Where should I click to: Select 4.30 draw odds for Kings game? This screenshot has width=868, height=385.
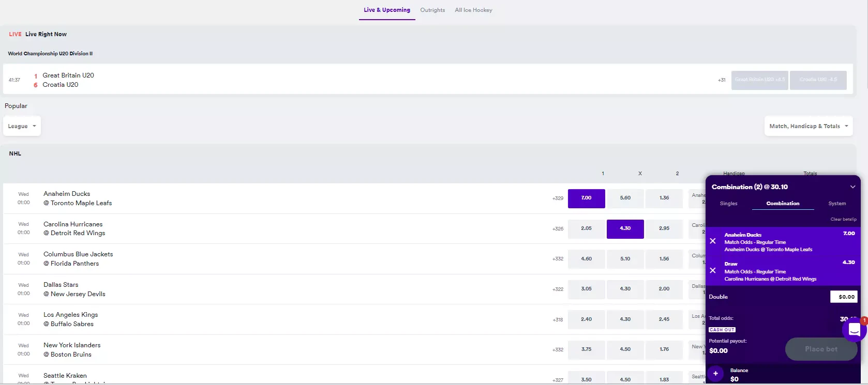(x=625, y=320)
